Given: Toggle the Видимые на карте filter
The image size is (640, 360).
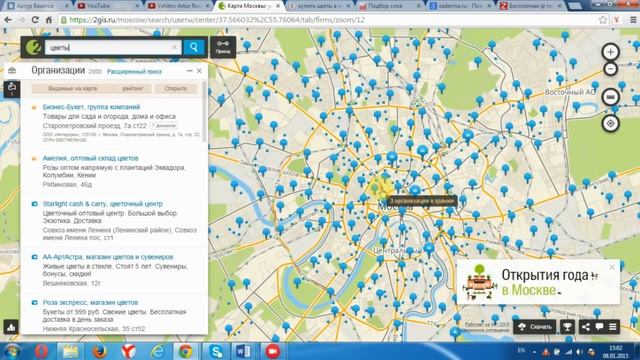Looking at the screenshot, I should pos(73,89).
